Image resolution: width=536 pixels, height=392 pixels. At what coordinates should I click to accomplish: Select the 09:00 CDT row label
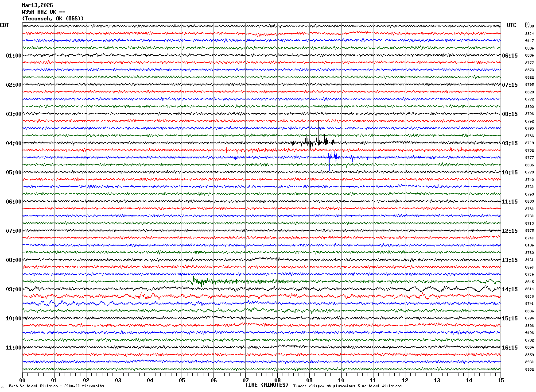(x=14, y=289)
